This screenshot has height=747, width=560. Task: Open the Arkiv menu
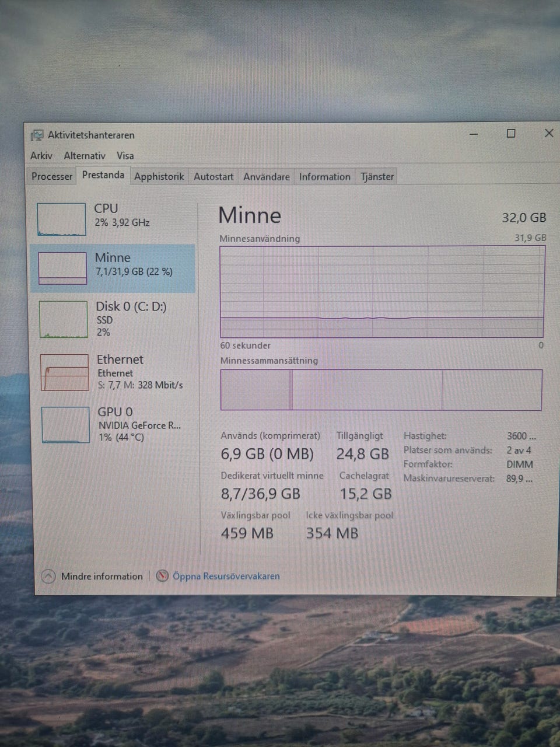coord(41,156)
